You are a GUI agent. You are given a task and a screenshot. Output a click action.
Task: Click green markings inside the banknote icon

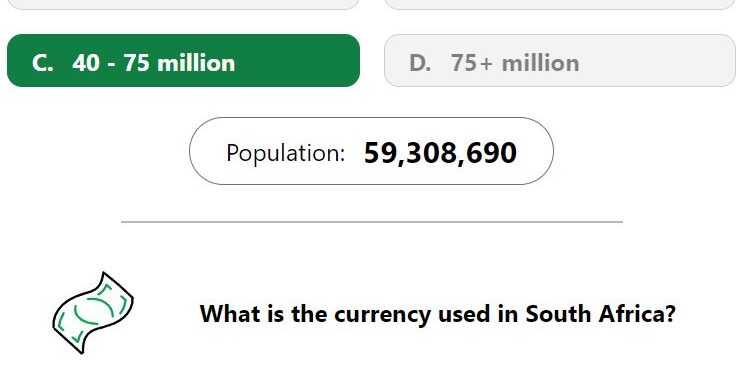coord(93,311)
